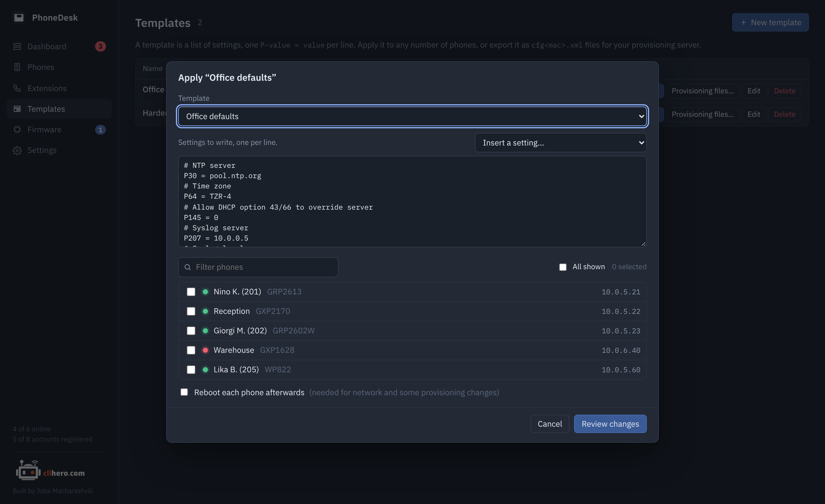
Task: Go to Extensions in the sidebar
Action: pyautogui.click(x=59, y=88)
